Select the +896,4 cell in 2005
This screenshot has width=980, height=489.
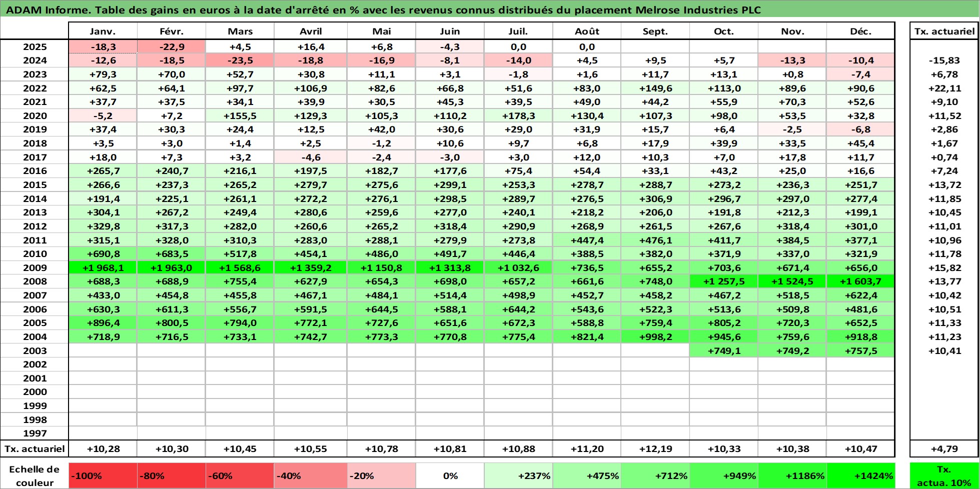pos(103,323)
